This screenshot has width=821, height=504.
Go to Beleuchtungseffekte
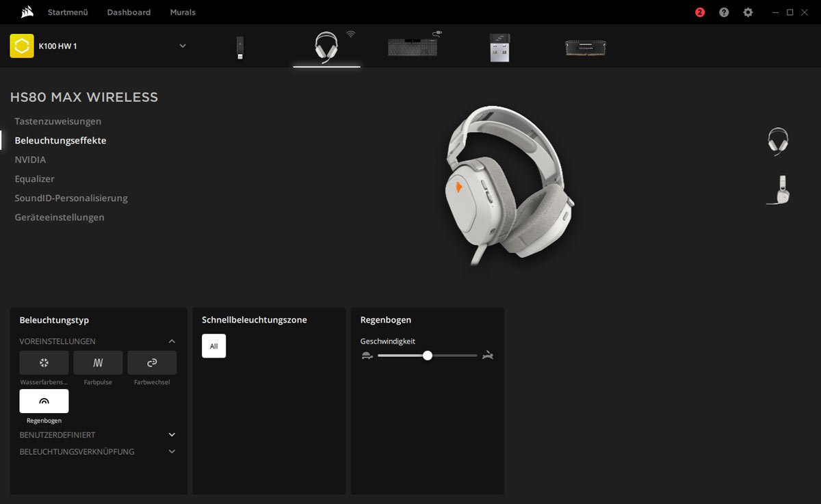click(60, 140)
